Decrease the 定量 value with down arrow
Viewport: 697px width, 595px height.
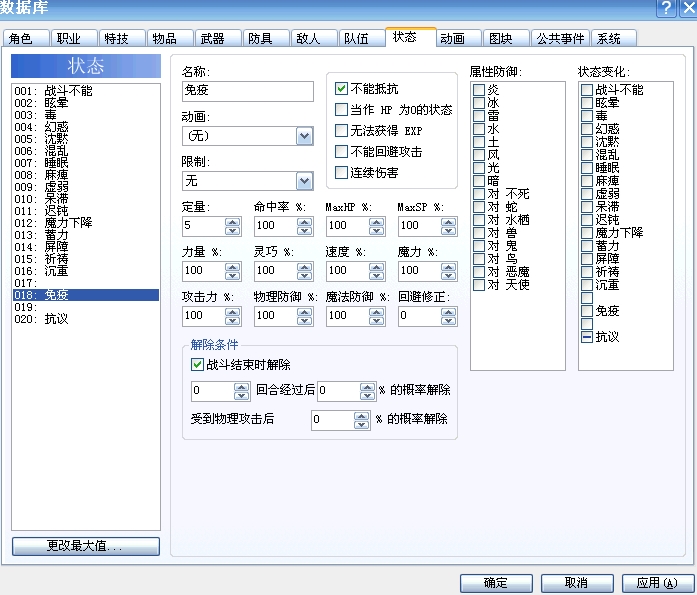pos(232,230)
